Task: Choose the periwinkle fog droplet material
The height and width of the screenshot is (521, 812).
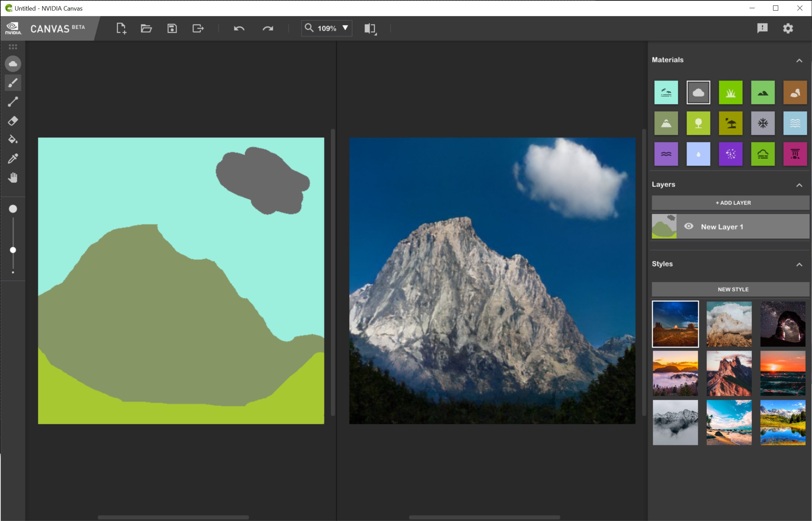Action: click(x=698, y=154)
